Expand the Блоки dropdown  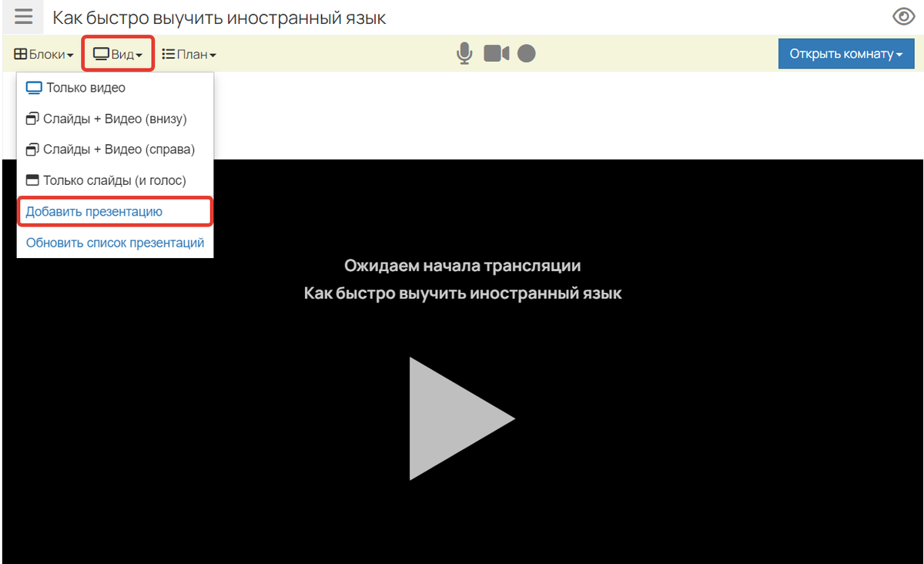point(44,55)
